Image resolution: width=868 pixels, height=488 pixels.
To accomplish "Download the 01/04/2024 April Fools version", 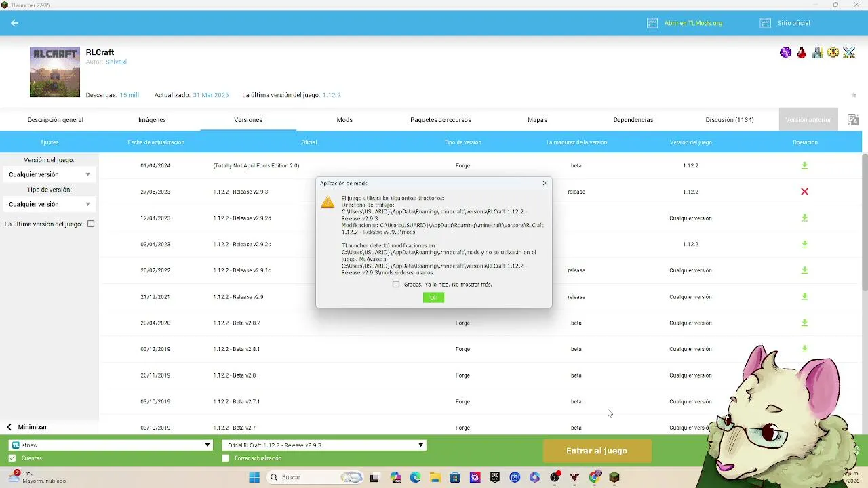I will pyautogui.click(x=804, y=165).
